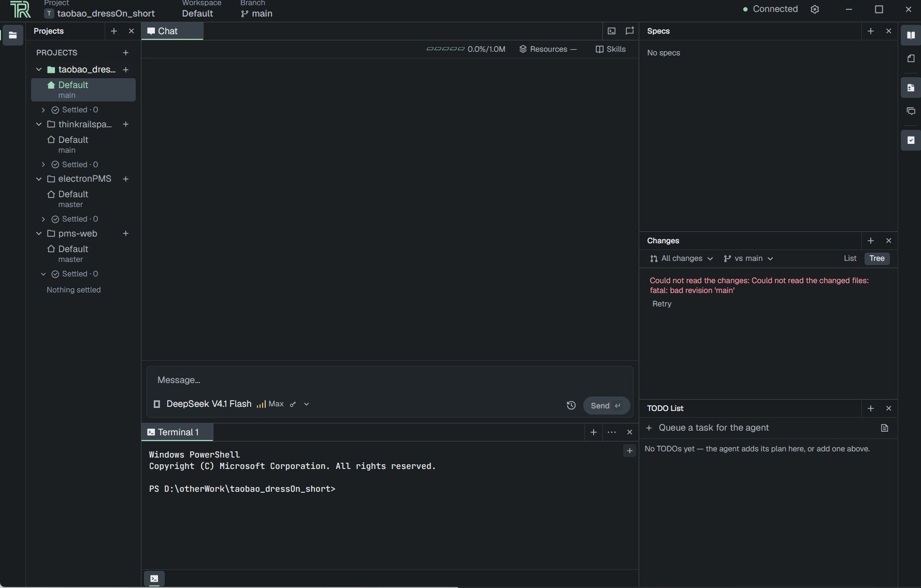The image size is (921, 588).
Task: Select the Terminal 1 tab
Action: [x=177, y=432]
